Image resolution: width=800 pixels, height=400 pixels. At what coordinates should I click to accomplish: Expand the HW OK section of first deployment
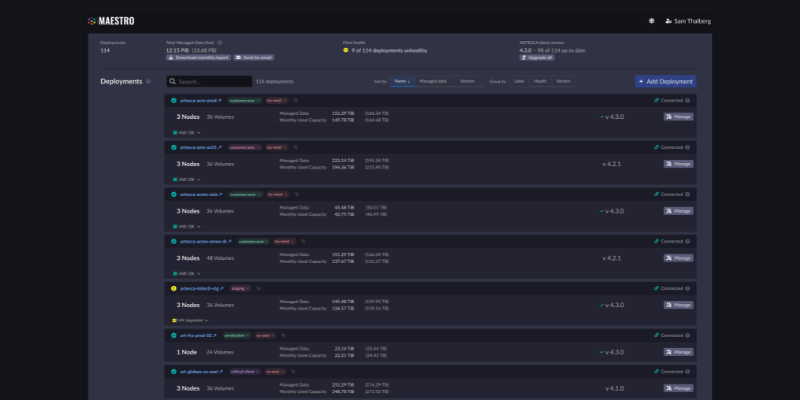click(x=187, y=133)
